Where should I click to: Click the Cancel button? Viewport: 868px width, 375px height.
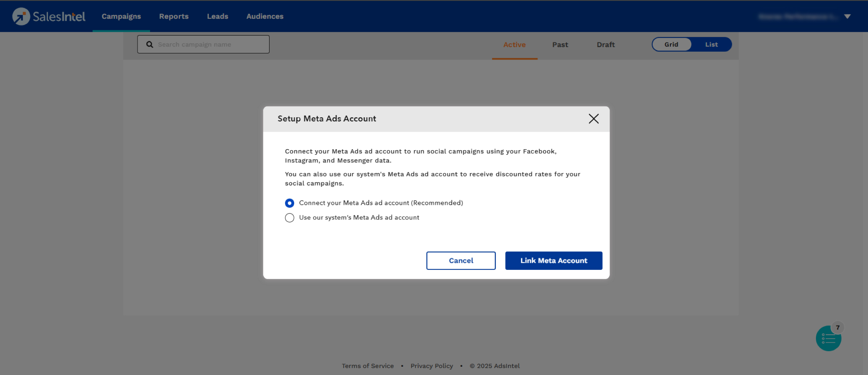(461, 261)
